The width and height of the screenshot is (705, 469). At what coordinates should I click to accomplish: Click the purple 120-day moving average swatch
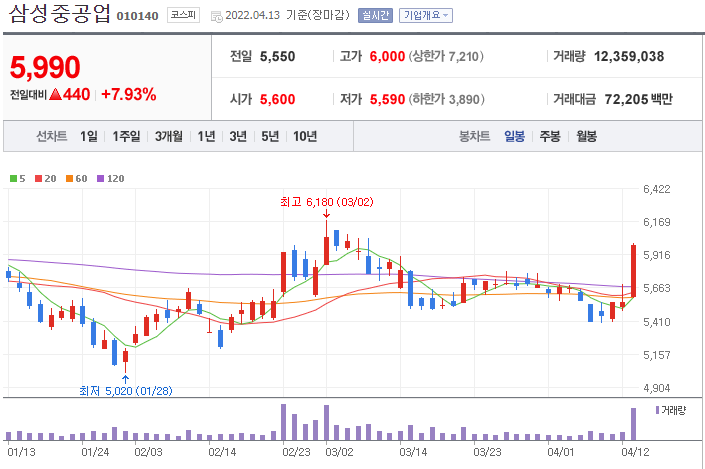click(100, 179)
